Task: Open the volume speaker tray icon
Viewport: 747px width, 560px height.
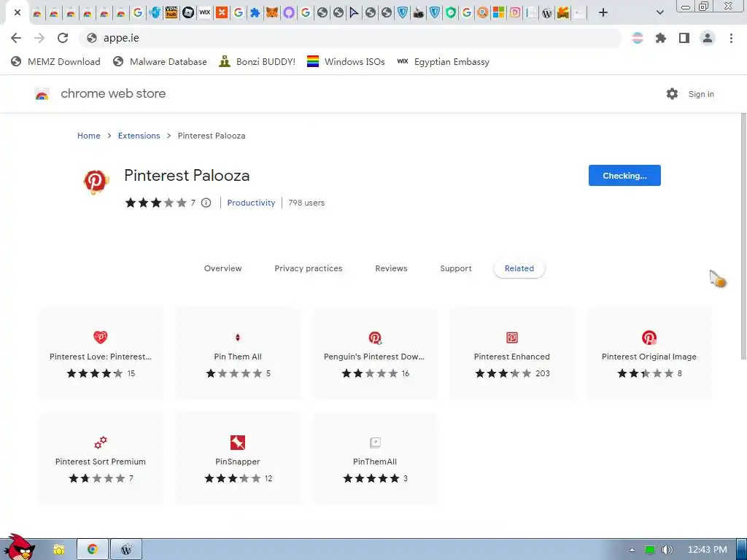Action: tap(667, 550)
